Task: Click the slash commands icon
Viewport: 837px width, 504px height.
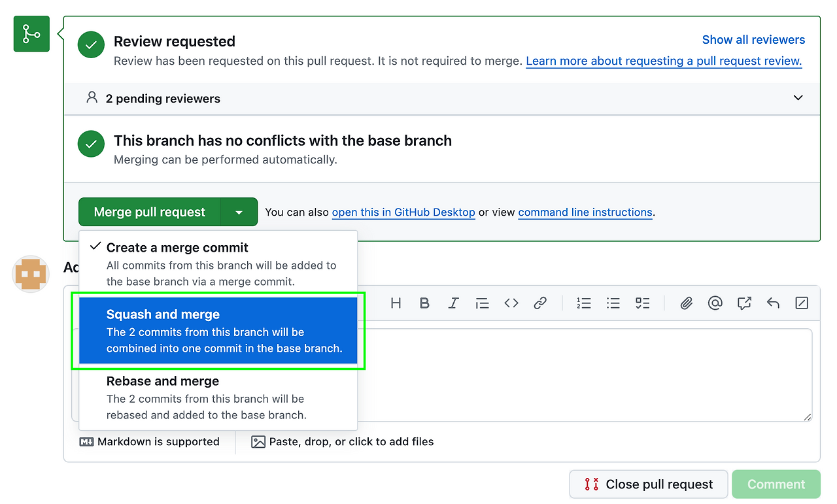Action: (x=802, y=303)
